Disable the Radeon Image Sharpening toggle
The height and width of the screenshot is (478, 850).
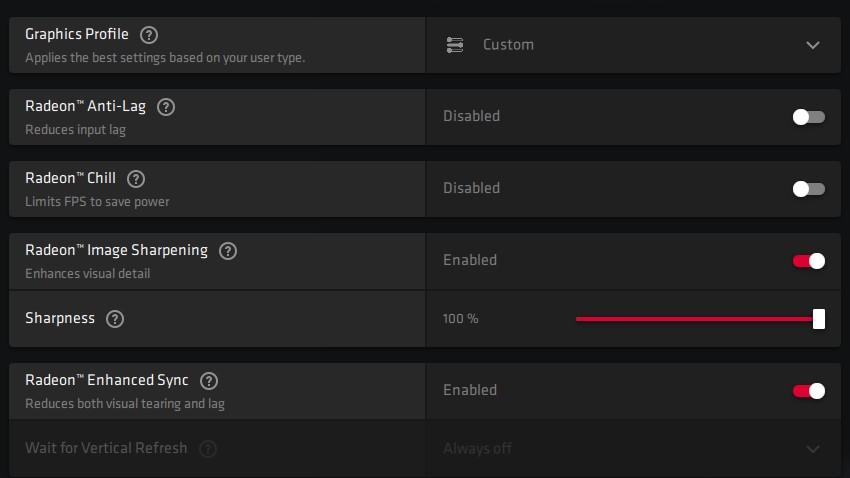coord(808,261)
